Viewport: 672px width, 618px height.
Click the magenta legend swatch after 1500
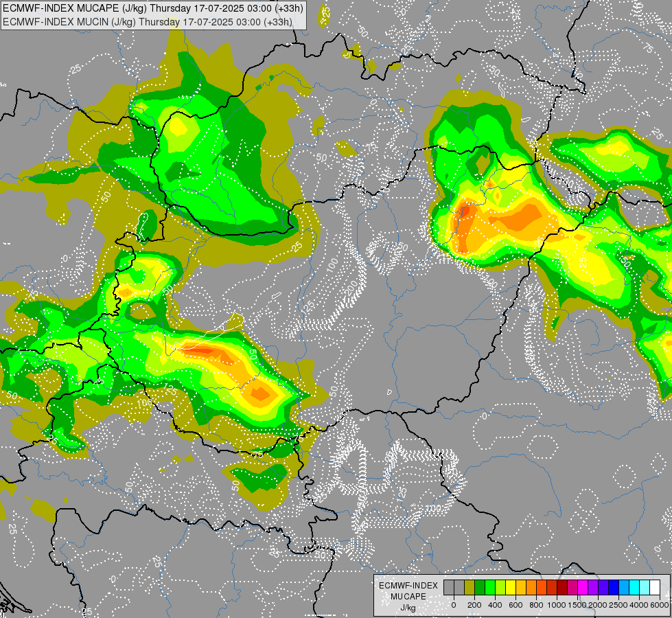coord(583,587)
